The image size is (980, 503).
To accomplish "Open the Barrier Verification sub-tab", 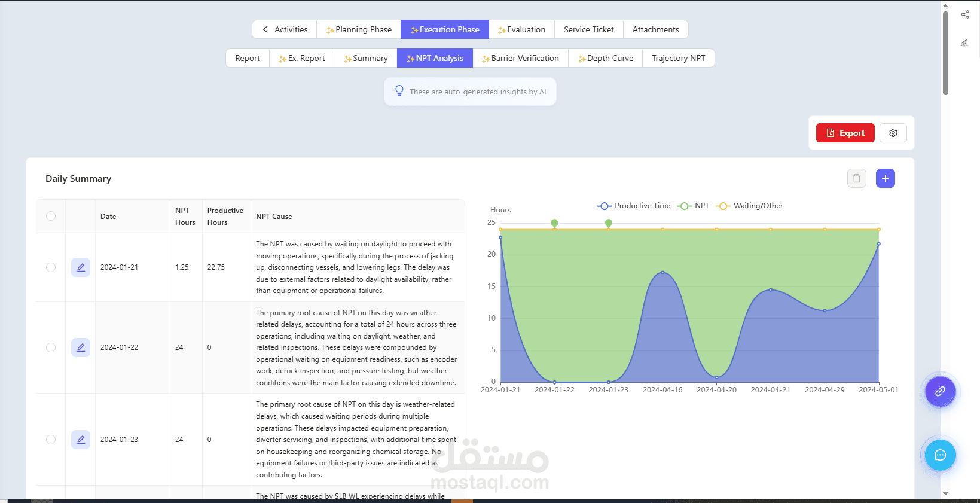I will (520, 58).
